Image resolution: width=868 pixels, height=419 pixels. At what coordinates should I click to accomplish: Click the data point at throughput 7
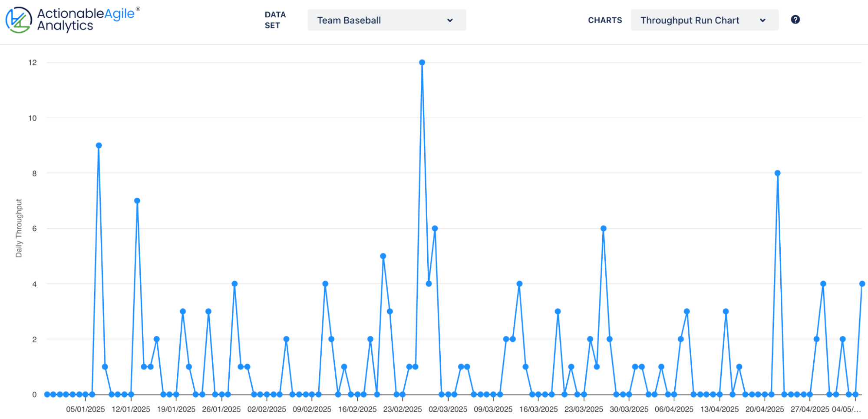137,201
